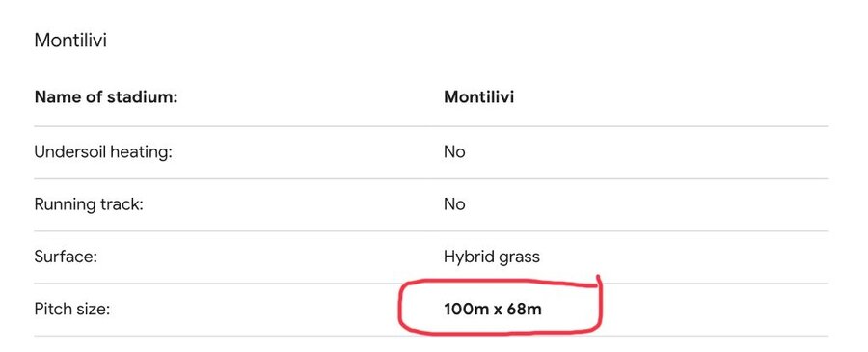868x352 pixels.
Task: Select the 'Surface:' label
Action: tap(66, 257)
